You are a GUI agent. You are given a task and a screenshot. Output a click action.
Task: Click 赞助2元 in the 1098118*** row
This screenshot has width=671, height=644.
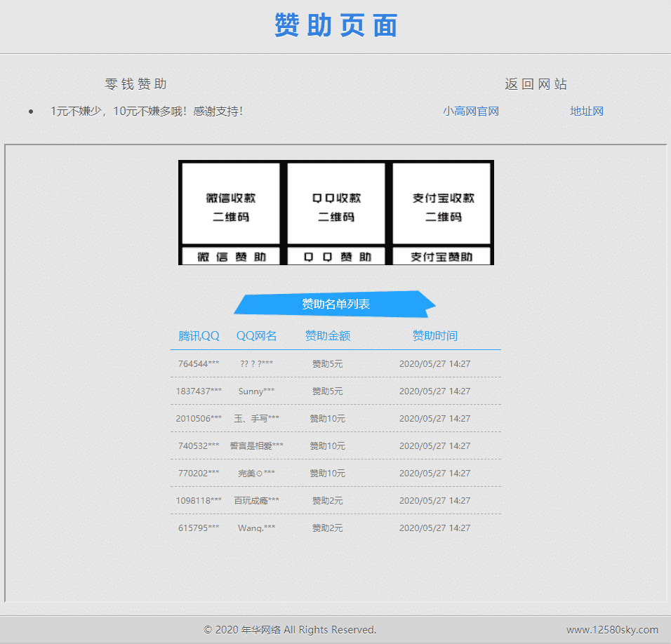click(x=327, y=501)
